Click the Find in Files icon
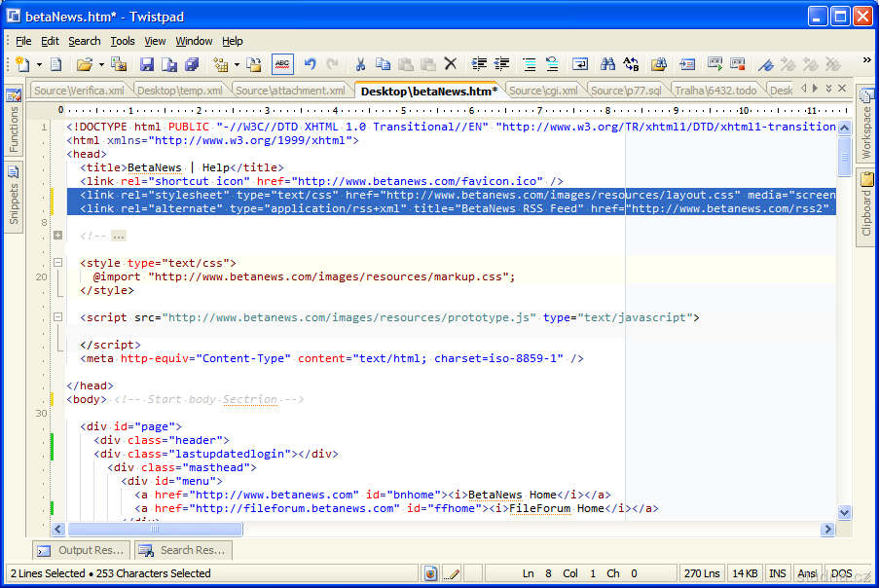The height and width of the screenshot is (588, 879). (x=659, y=64)
